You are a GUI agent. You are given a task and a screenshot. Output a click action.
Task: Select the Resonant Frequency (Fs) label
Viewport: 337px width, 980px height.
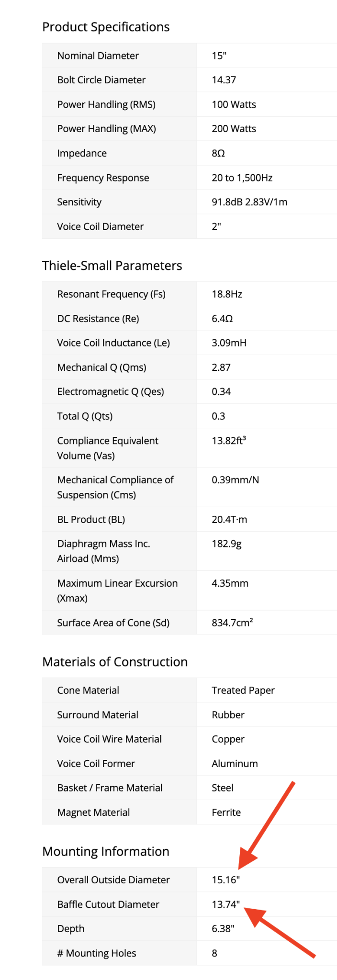[112, 294]
